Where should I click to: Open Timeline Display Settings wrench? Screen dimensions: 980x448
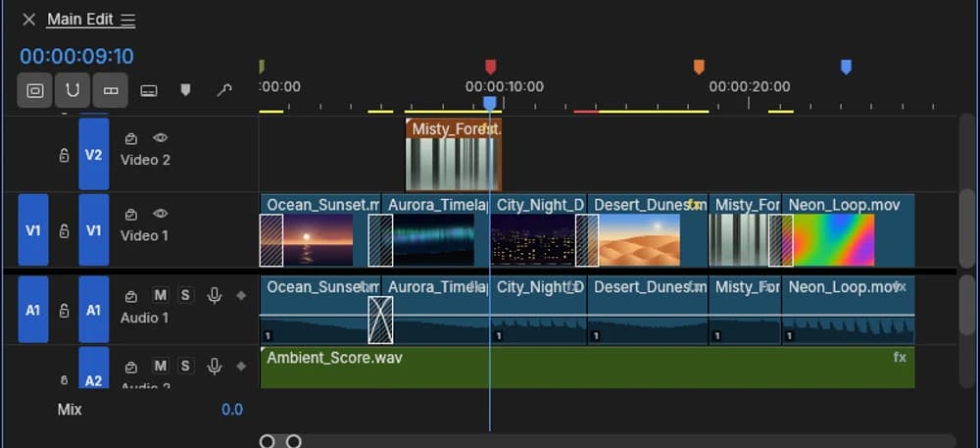coord(223,90)
